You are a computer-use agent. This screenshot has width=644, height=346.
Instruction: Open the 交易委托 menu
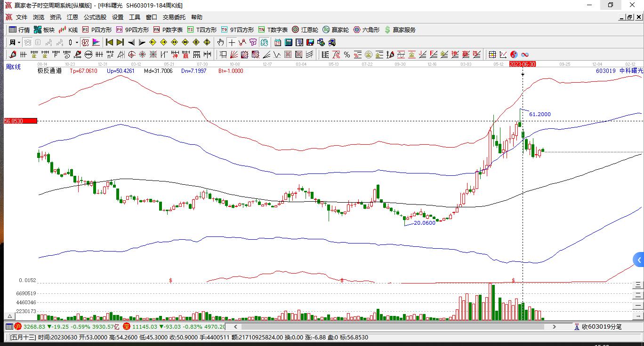pyautogui.click(x=174, y=17)
